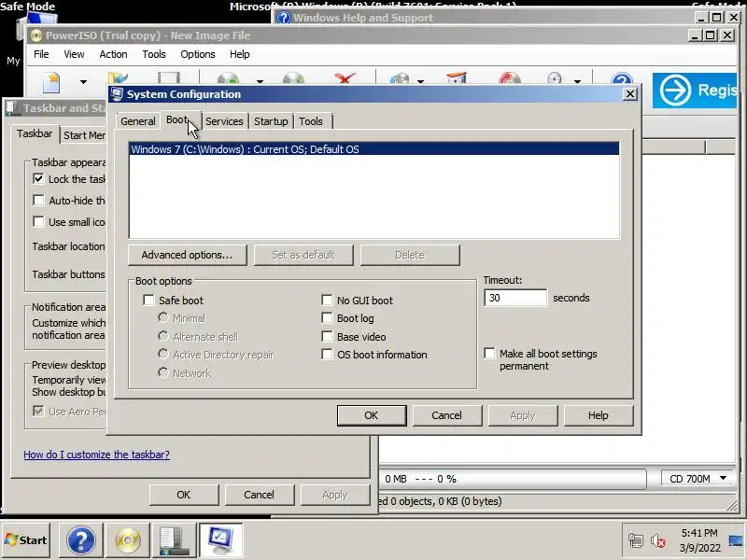Open the Services tab
Screen dimensions: 747x560
click(224, 121)
